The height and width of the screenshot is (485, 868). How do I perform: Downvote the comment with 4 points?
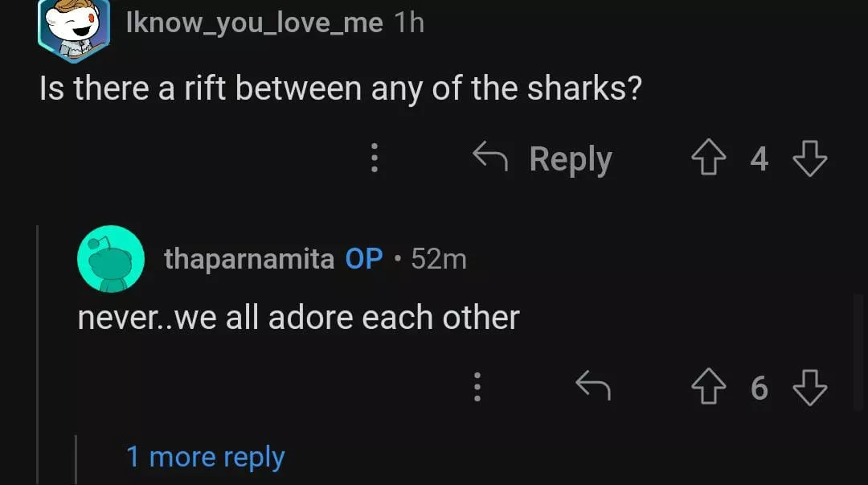tap(809, 159)
